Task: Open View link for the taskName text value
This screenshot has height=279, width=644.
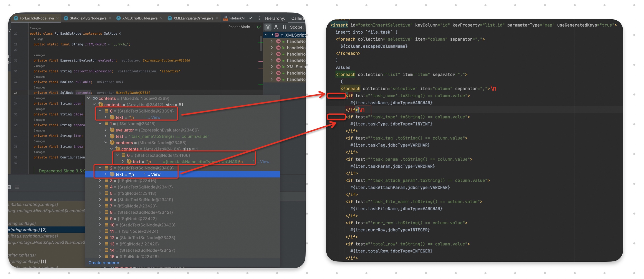Action: pos(264,162)
